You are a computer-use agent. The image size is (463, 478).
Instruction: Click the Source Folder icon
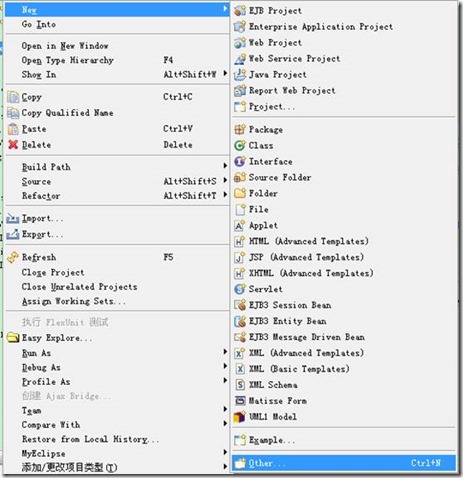point(240,177)
